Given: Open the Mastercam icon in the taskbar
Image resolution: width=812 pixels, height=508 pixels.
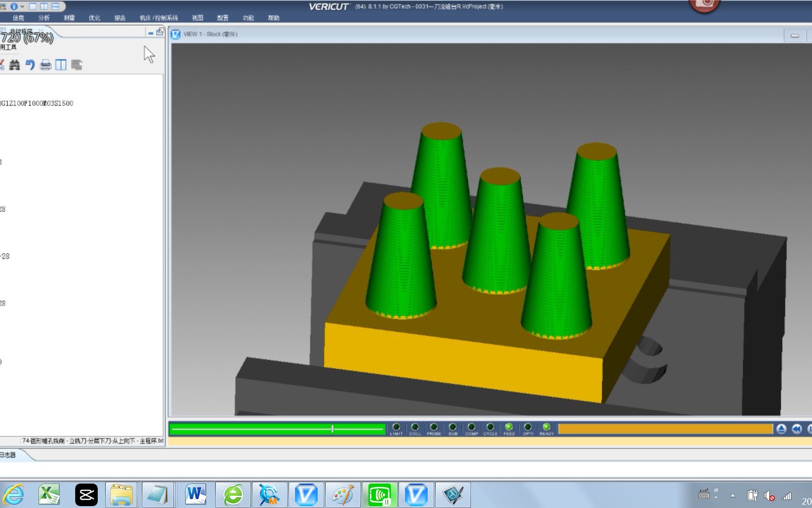Looking at the screenshot, I should tap(269, 495).
